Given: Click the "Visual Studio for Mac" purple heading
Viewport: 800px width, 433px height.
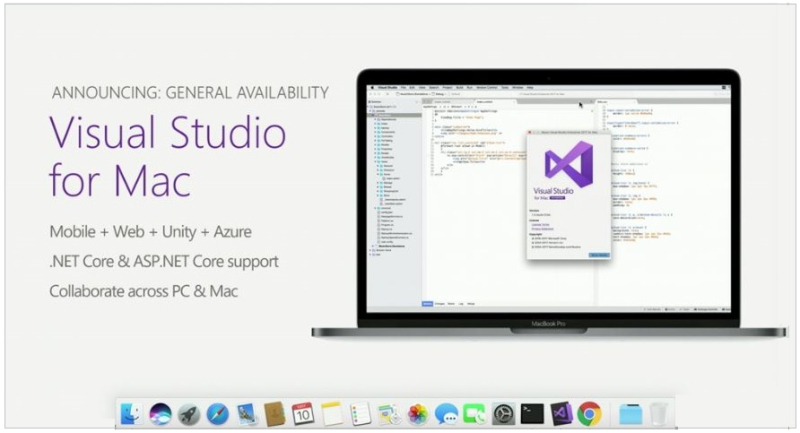Looking at the screenshot, I should click(x=168, y=156).
